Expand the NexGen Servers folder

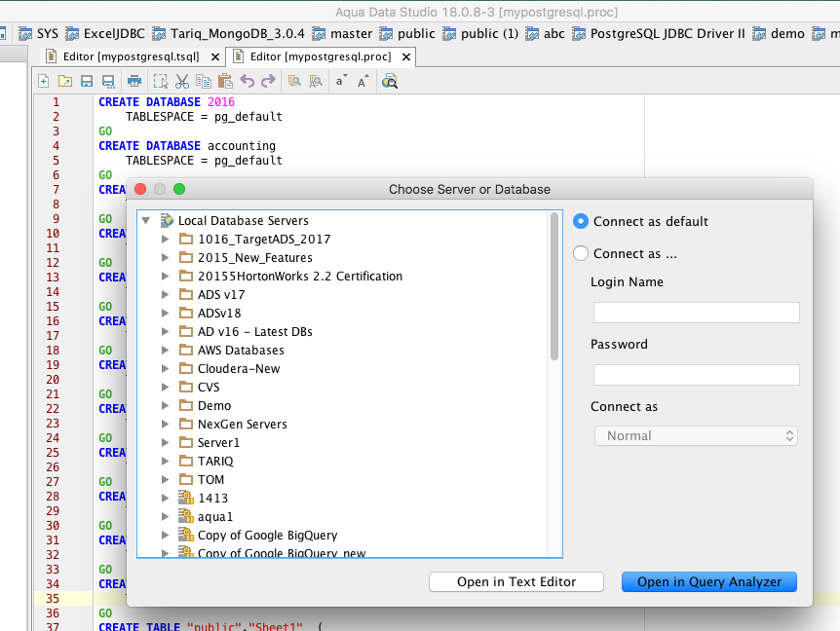tap(165, 424)
